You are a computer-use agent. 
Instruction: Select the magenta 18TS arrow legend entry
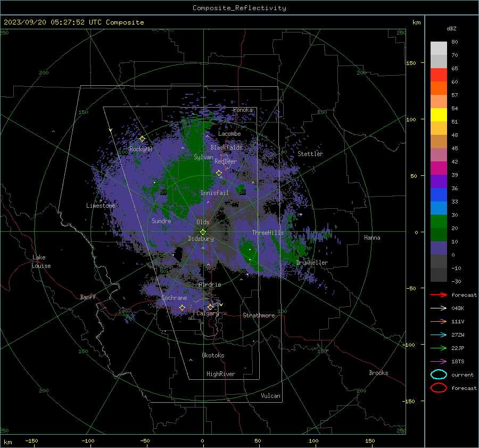pos(439,362)
